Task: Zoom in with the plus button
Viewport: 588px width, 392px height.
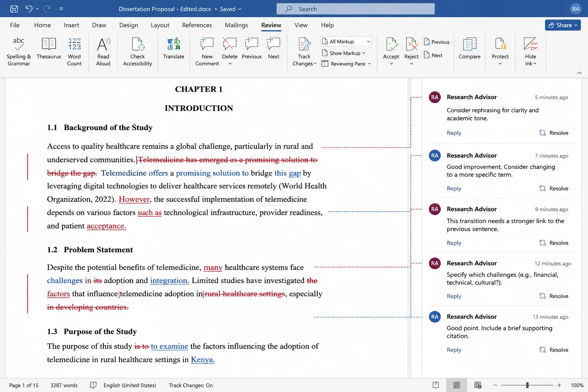Action: [x=559, y=385]
